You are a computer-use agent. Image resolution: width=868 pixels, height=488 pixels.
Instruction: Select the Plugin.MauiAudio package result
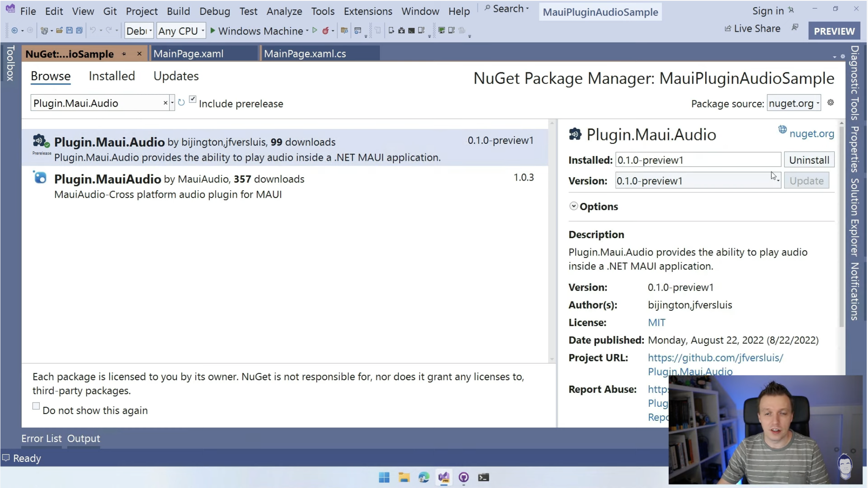coord(285,186)
